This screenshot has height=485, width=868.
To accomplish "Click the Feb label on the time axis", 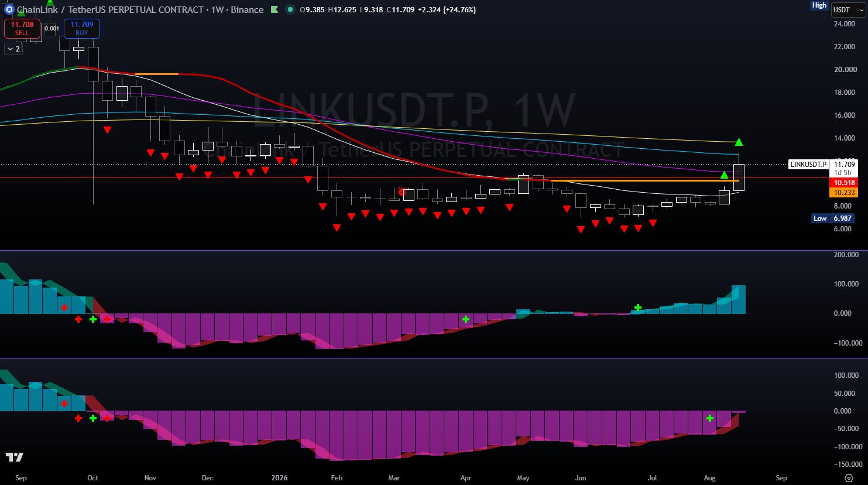I will [337, 478].
